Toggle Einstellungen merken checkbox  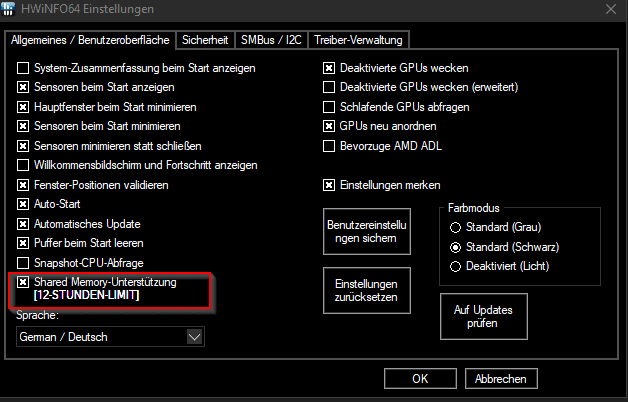pos(329,185)
